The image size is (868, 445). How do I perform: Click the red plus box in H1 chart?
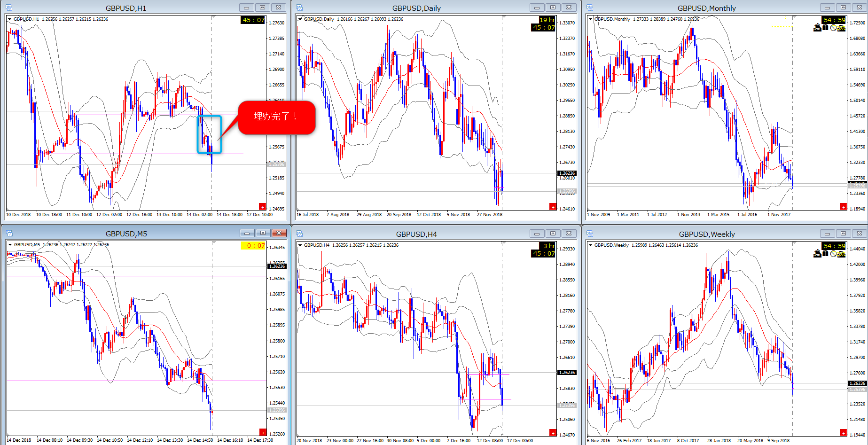tap(262, 207)
